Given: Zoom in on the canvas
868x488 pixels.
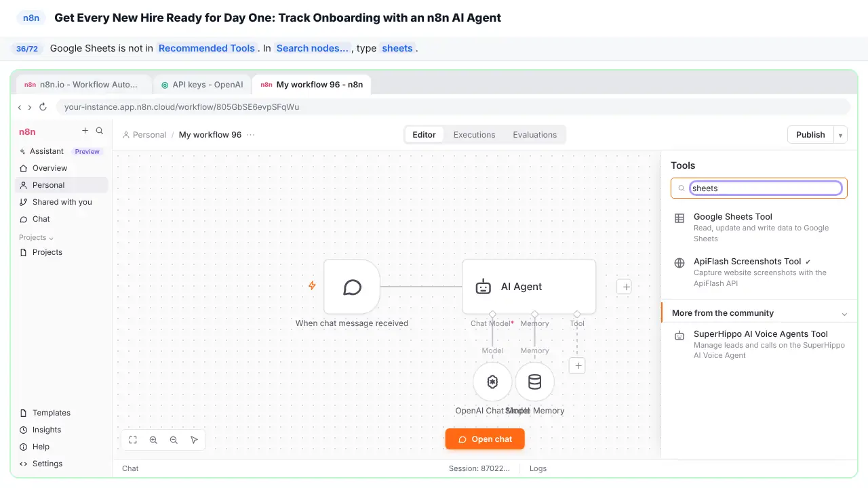Looking at the screenshot, I should (153, 440).
